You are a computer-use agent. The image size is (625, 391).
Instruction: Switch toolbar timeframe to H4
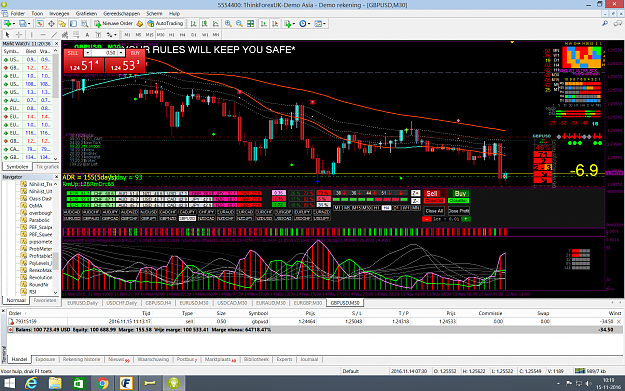182,35
